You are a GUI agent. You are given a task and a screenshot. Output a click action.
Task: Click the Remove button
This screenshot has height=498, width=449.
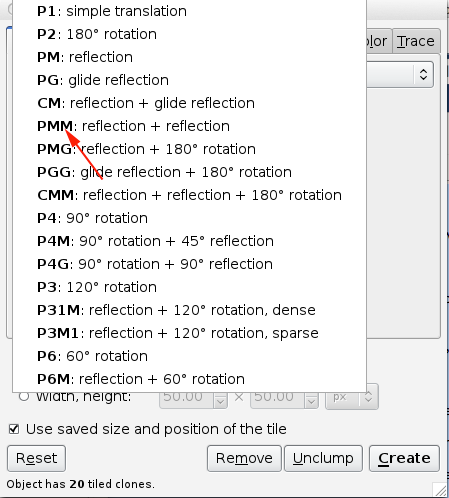(244, 458)
